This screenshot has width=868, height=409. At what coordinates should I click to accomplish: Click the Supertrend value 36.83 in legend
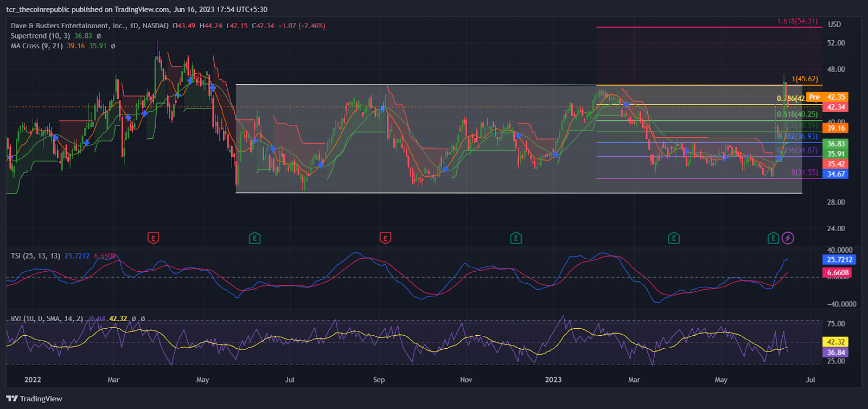click(x=83, y=36)
